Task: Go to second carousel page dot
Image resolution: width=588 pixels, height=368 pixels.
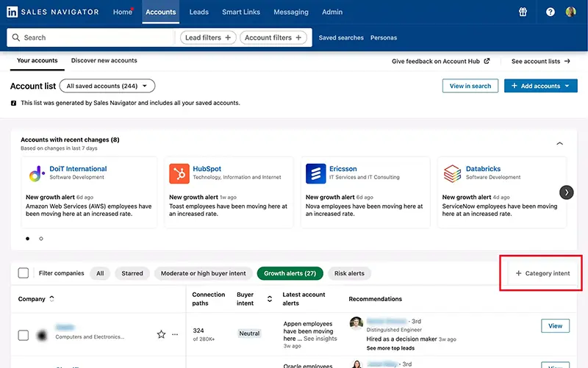Action: point(41,238)
